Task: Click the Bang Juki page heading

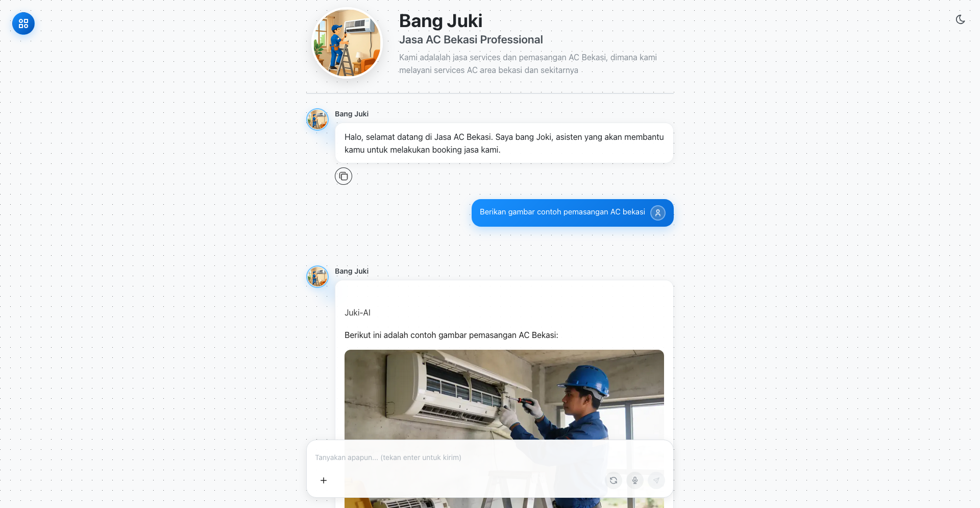Action: 440,21
